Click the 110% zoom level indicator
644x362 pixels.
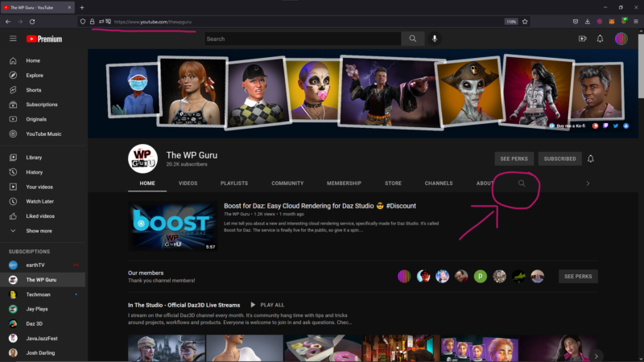click(511, 22)
